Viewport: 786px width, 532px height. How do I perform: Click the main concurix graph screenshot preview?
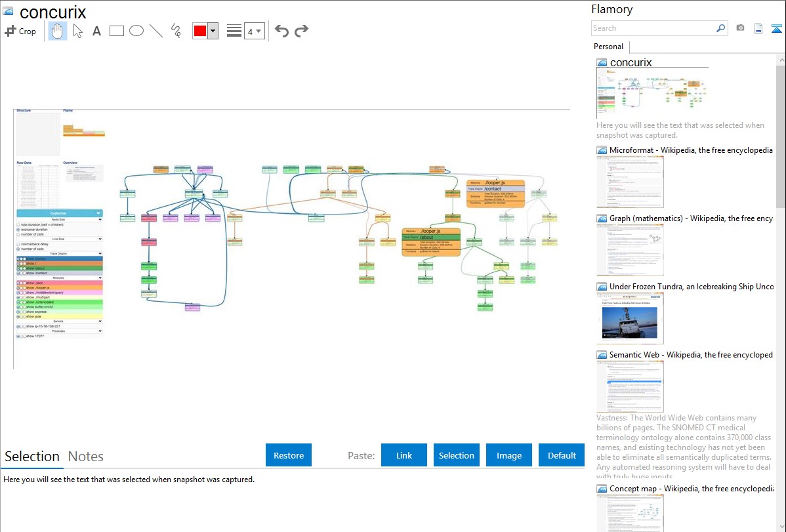pos(291,239)
